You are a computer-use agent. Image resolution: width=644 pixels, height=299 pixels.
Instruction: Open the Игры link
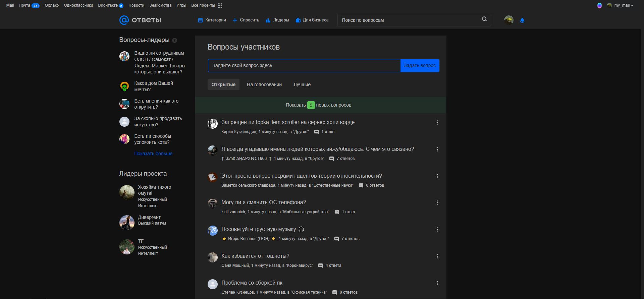pyautogui.click(x=181, y=5)
